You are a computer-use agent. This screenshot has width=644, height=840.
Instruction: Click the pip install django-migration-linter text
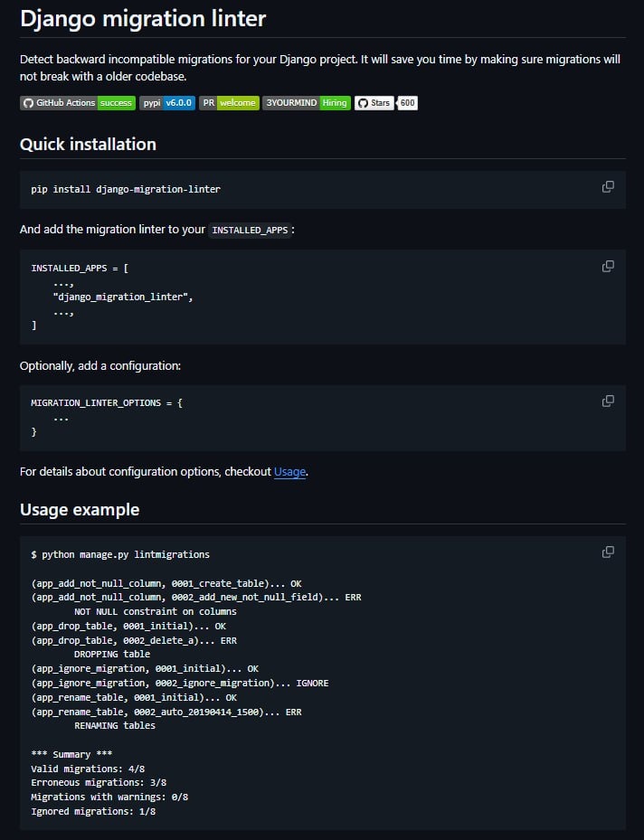tap(126, 189)
